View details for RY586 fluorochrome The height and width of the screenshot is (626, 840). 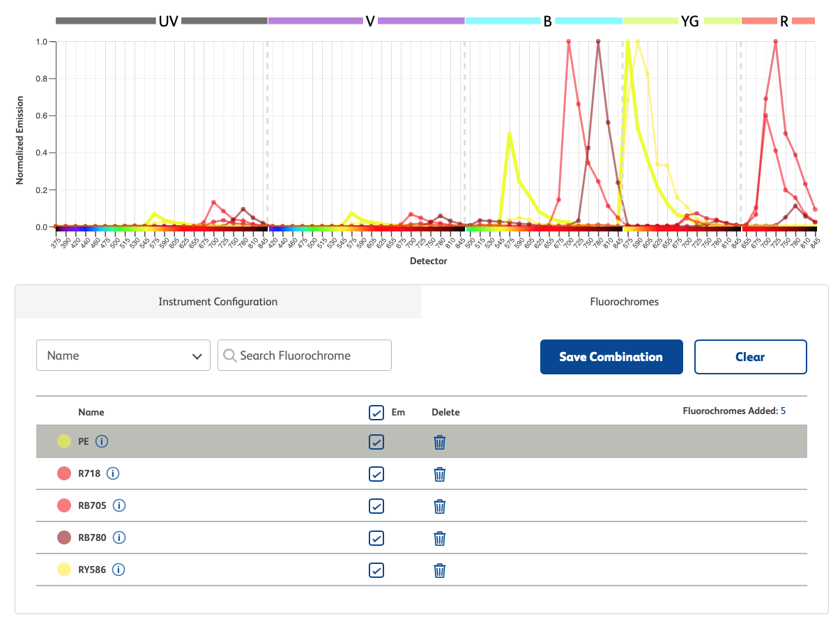coord(119,570)
